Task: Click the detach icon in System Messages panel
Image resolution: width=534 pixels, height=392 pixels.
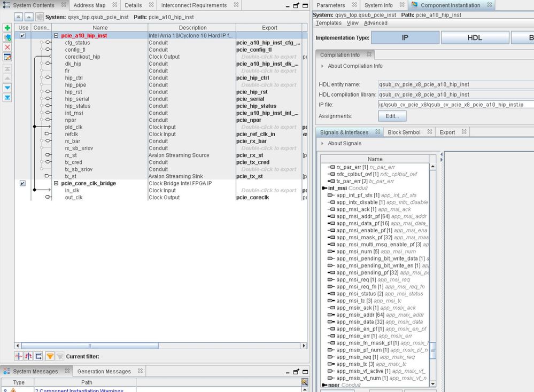Action: [x=296, y=372]
